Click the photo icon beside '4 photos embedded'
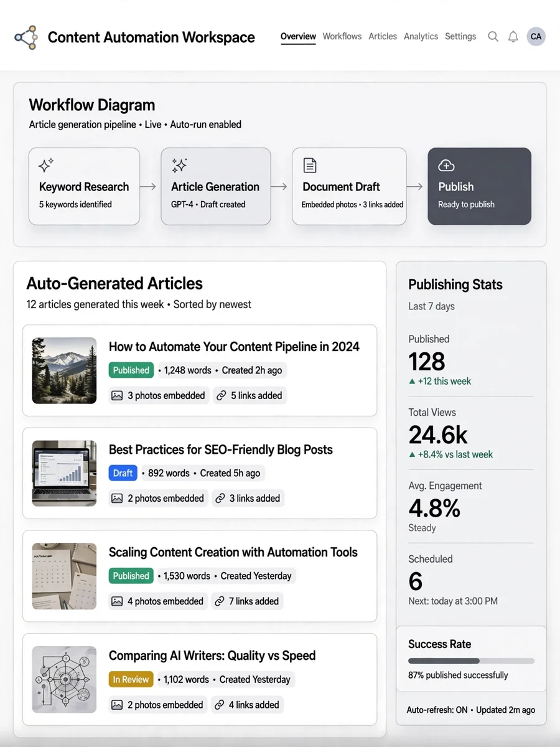Image resolution: width=560 pixels, height=747 pixels. [116, 601]
